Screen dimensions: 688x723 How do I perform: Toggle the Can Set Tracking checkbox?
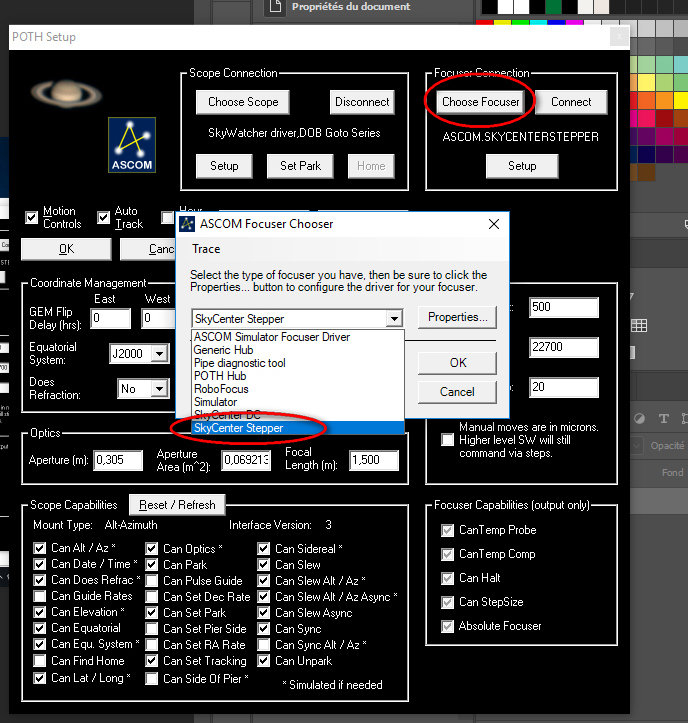click(152, 661)
